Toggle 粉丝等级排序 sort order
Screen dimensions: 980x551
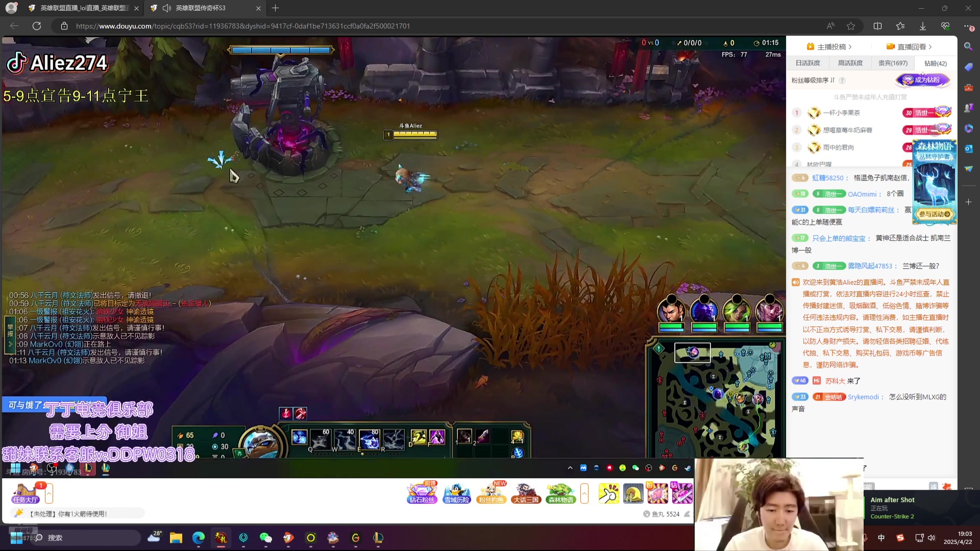pyautogui.click(x=813, y=81)
